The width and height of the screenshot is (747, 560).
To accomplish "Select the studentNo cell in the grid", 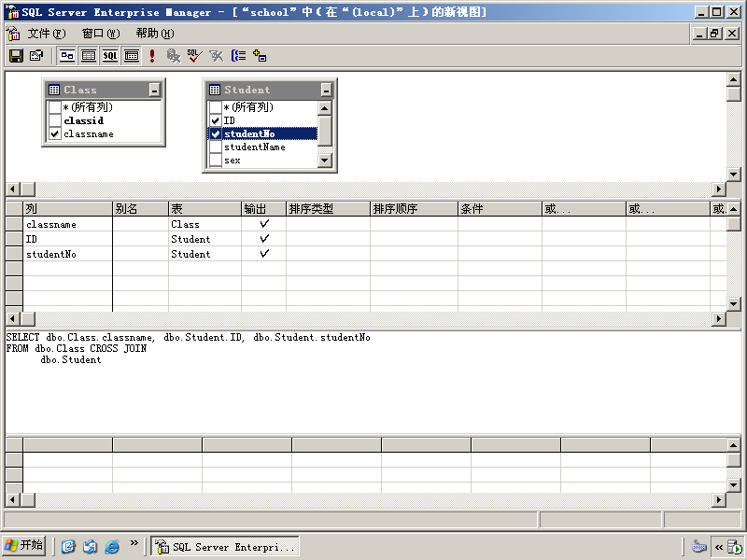I will pyautogui.click(x=67, y=254).
